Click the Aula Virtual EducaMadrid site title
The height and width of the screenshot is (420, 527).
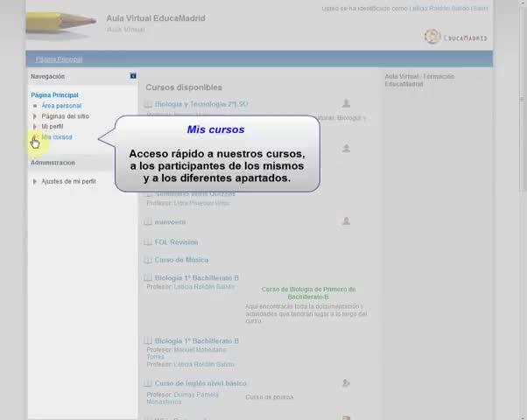click(x=156, y=18)
